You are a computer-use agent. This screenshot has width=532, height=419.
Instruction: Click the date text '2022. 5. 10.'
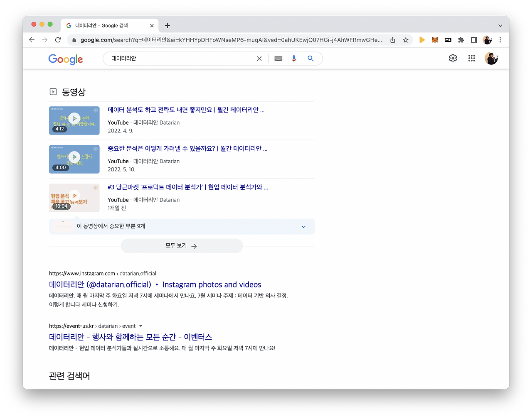pyautogui.click(x=121, y=169)
